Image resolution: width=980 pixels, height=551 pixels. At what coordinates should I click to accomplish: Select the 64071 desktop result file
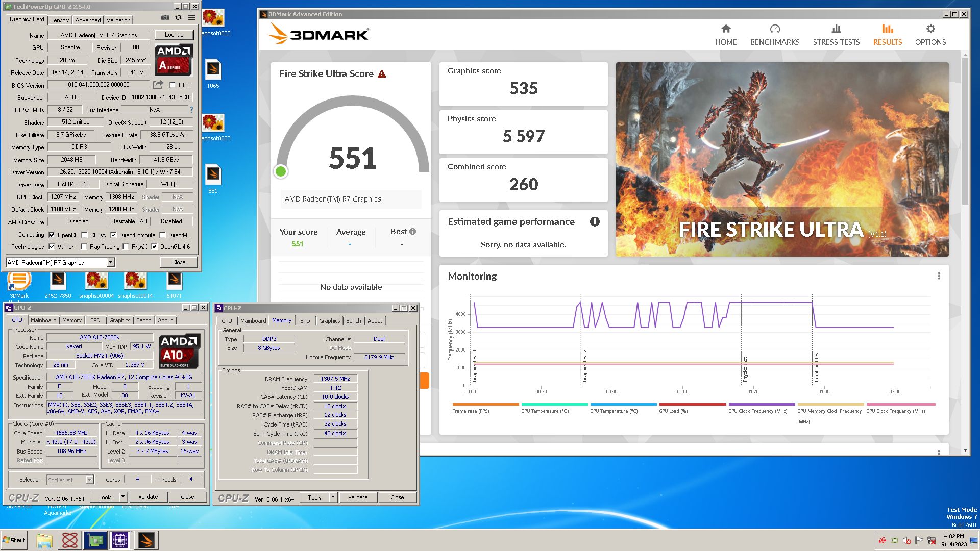[174, 281]
